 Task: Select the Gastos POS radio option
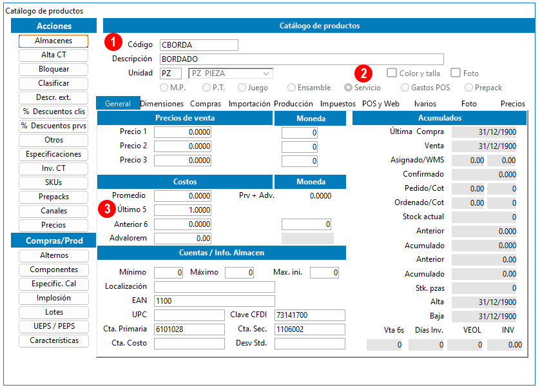point(405,88)
